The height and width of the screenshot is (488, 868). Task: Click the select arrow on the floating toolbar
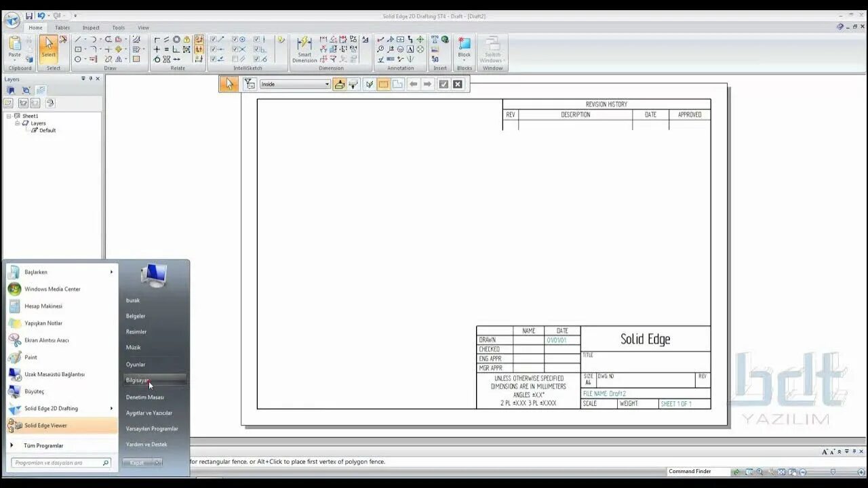(229, 84)
